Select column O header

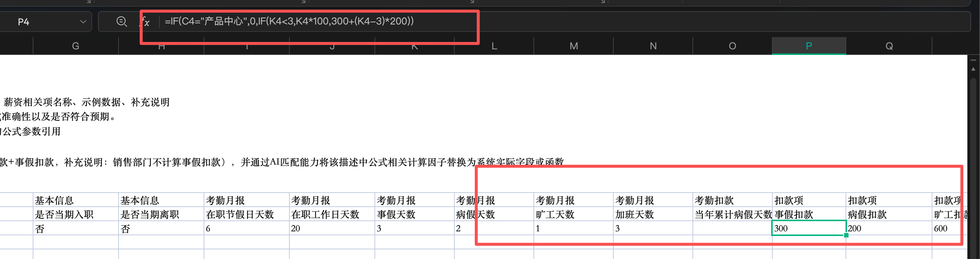click(732, 46)
